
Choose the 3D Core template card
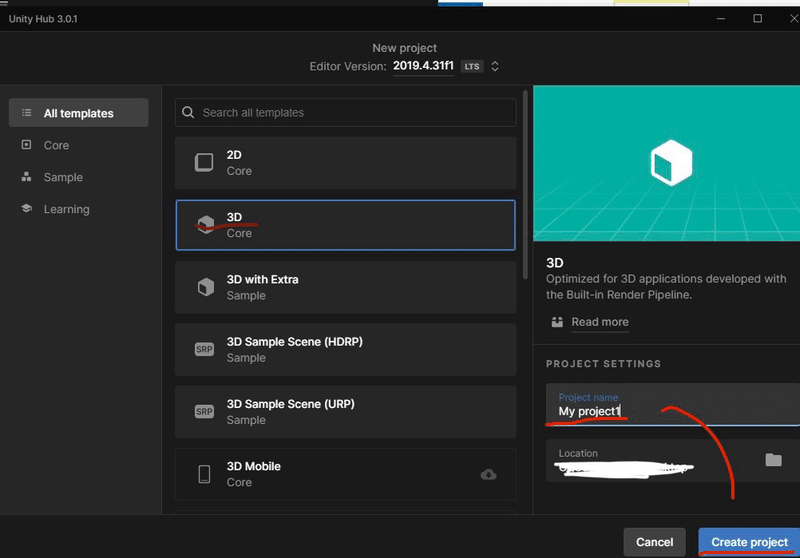click(x=345, y=225)
